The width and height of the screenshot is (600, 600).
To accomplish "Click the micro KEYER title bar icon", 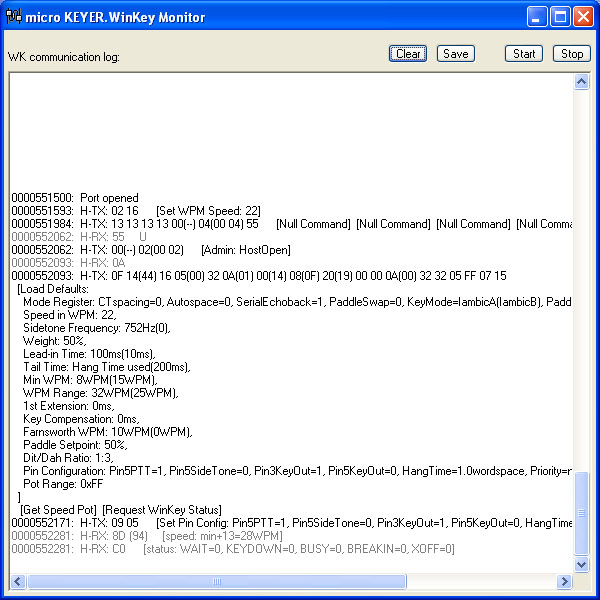I will 14,17.
